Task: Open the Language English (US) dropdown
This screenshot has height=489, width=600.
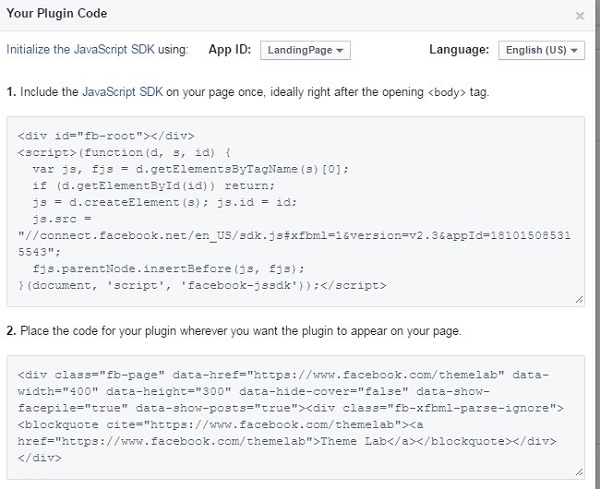Action: point(541,50)
